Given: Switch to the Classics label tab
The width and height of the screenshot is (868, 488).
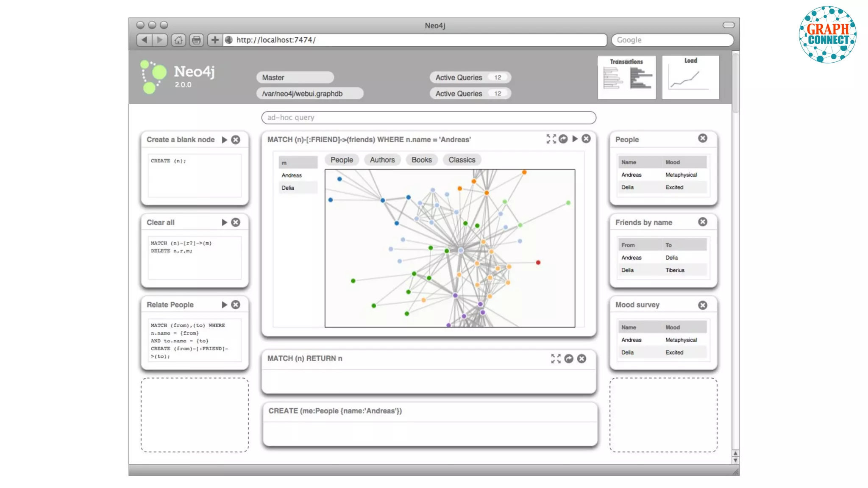Looking at the screenshot, I should click(462, 160).
